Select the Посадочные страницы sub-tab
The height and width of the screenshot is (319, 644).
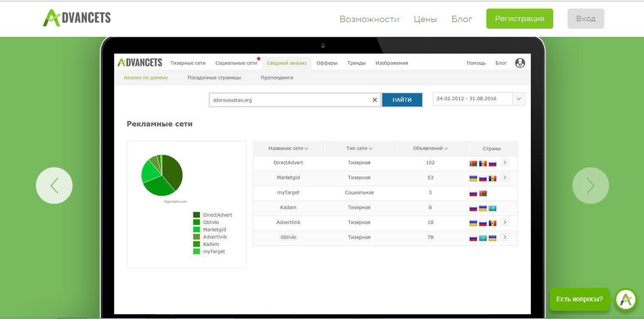[214, 77]
